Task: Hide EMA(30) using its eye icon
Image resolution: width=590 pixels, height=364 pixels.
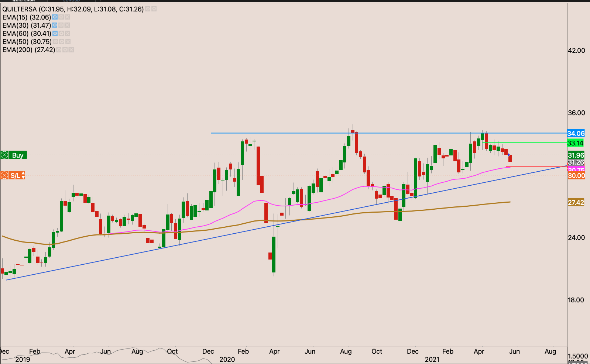Action: [55, 25]
